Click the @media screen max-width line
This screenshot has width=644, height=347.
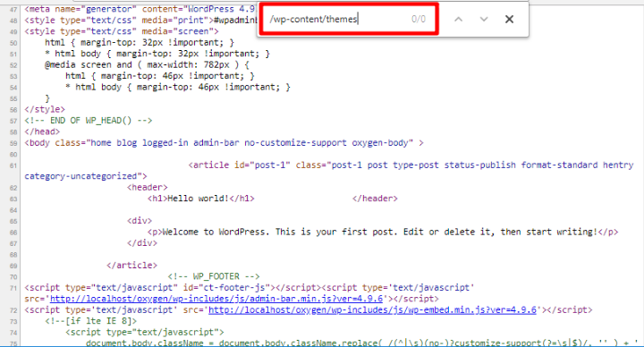147,65
